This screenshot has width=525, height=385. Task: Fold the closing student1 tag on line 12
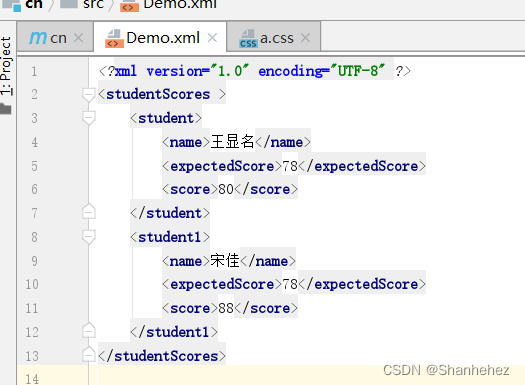88,331
